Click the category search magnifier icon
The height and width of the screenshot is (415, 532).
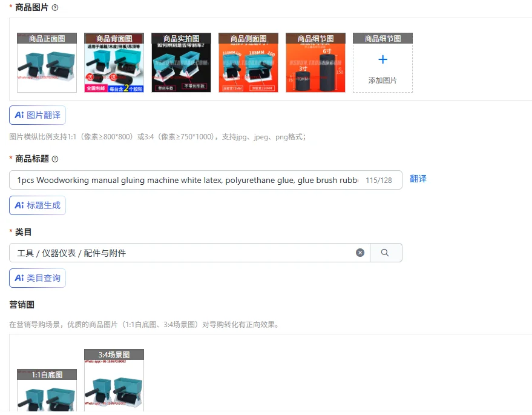point(385,253)
